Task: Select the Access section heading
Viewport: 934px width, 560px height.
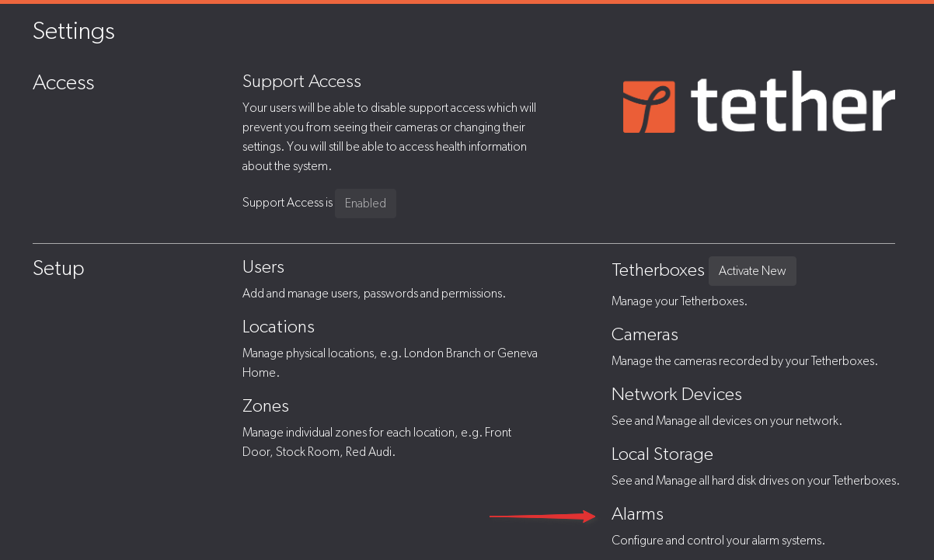Action: click(x=64, y=83)
